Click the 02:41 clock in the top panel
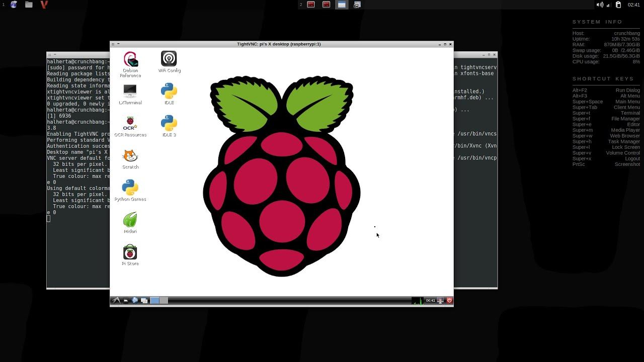 pyautogui.click(x=634, y=5)
